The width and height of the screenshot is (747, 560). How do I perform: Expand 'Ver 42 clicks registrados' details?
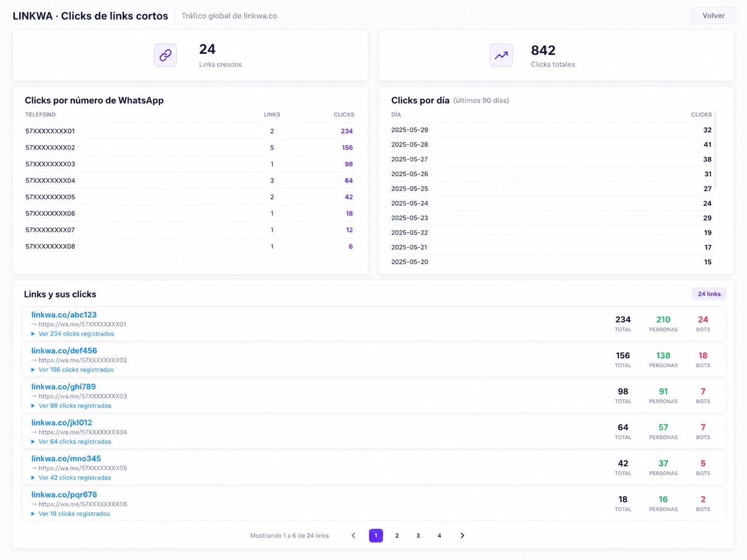click(71, 477)
